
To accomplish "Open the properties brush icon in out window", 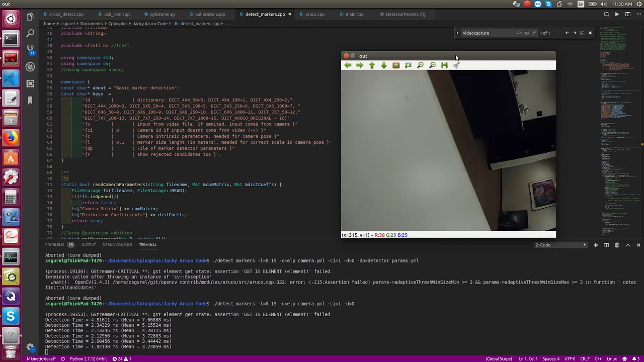I will click(x=456, y=65).
